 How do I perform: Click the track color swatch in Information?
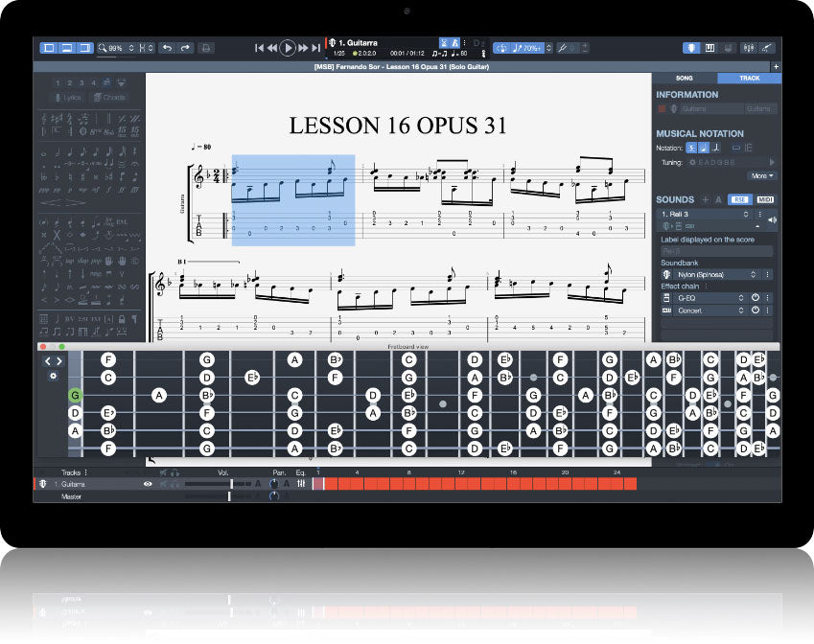click(x=662, y=109)
